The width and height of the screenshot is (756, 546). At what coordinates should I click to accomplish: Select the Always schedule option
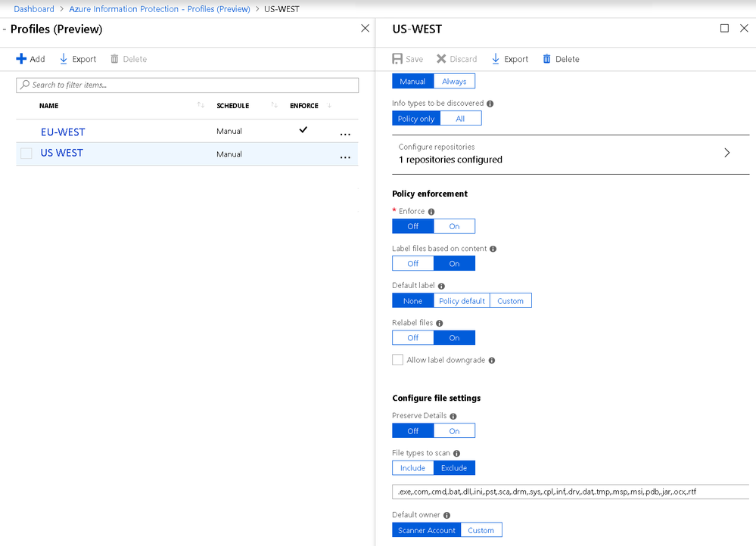(454, 82)
